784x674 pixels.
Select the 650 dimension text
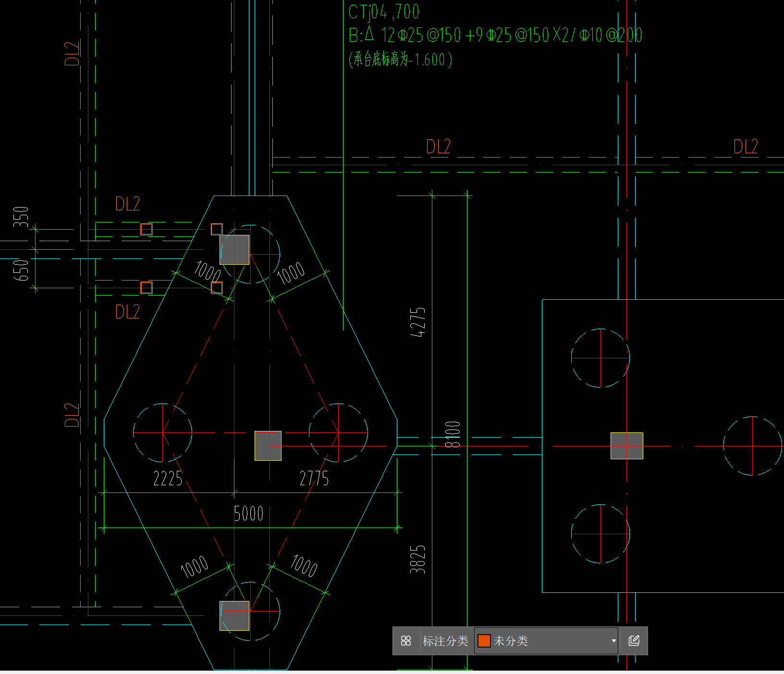[21, 270]
